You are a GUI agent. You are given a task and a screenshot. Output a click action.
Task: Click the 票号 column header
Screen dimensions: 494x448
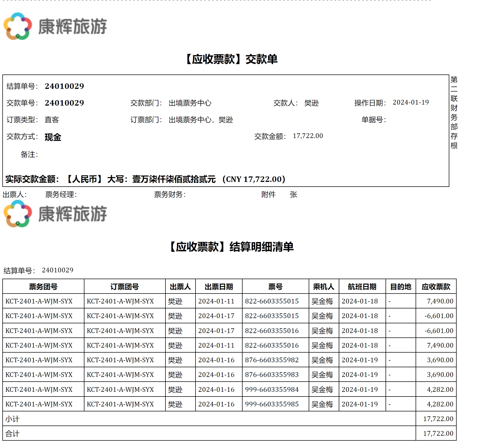[275, 287]
